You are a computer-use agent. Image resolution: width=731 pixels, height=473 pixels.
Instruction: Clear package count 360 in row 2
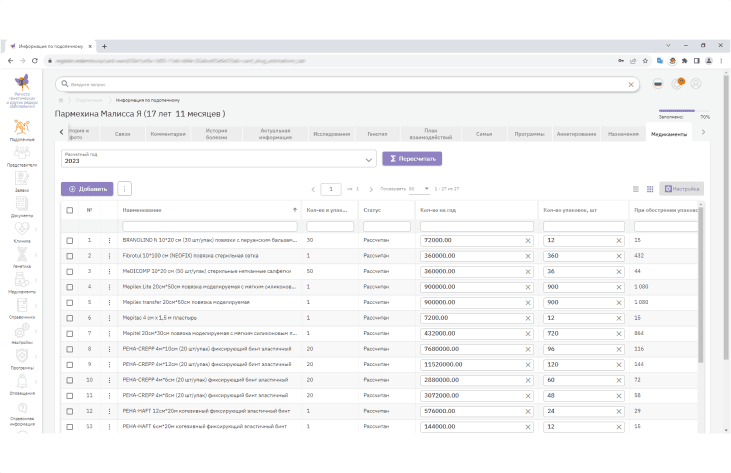click(619, 256)
